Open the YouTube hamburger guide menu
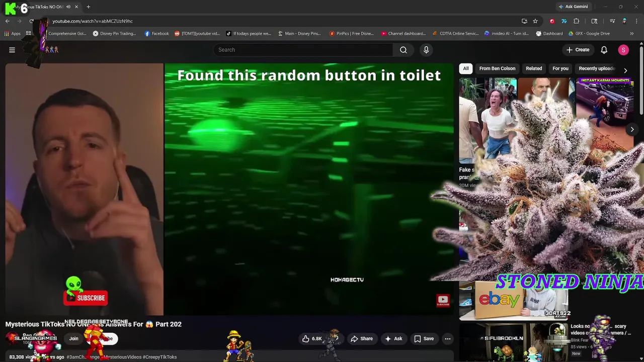This screenshot has height=362, width=644. click(12, 50)
